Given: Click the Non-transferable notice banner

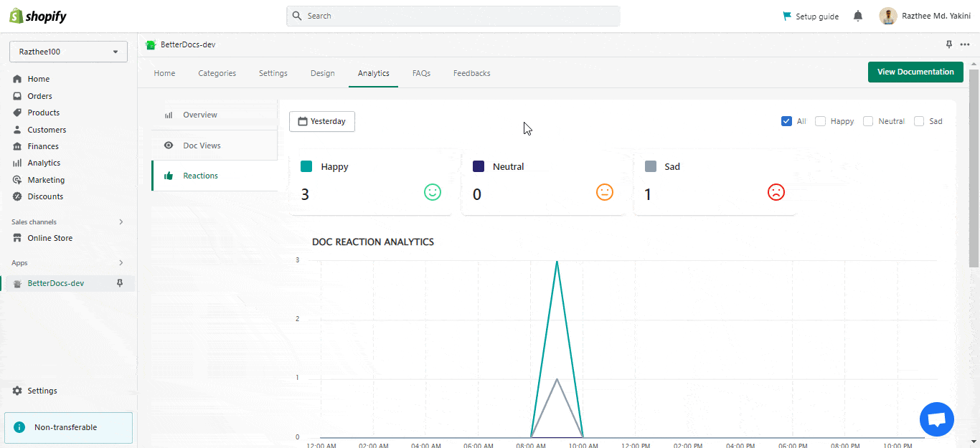Looking at the screenshot, I should (69, 427).
